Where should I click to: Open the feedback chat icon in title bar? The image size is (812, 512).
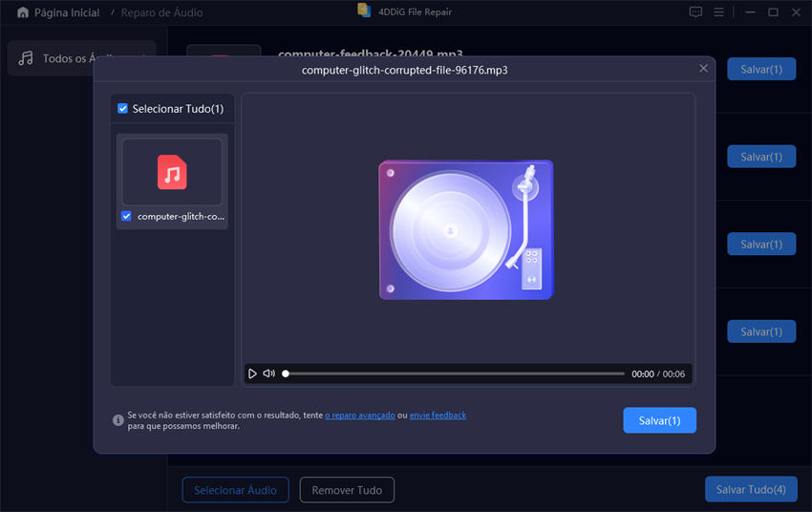694,12
